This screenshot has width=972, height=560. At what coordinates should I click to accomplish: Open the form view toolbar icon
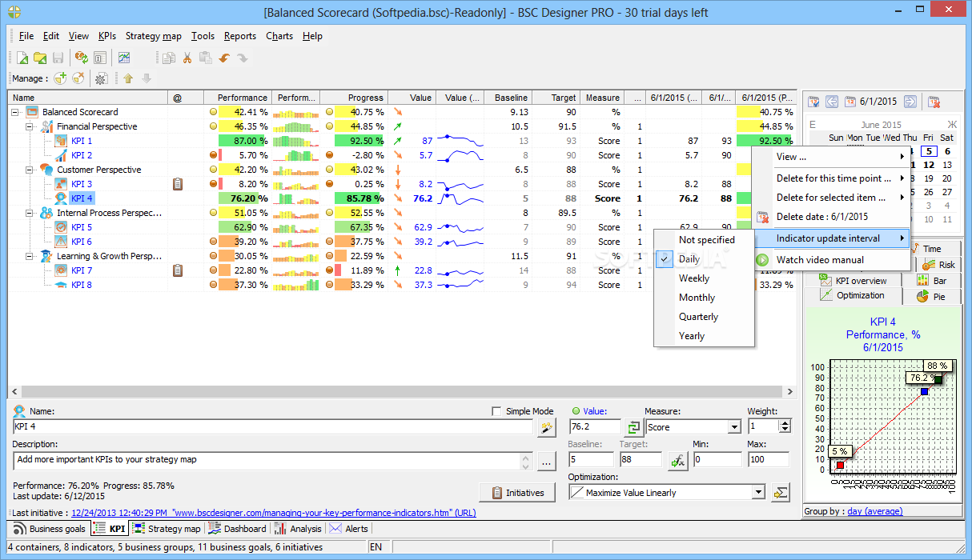[x=99, y=58]
